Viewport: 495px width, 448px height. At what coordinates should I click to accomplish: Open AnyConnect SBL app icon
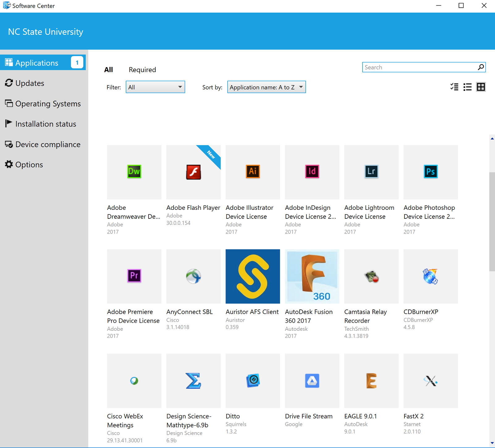(193, 276)
